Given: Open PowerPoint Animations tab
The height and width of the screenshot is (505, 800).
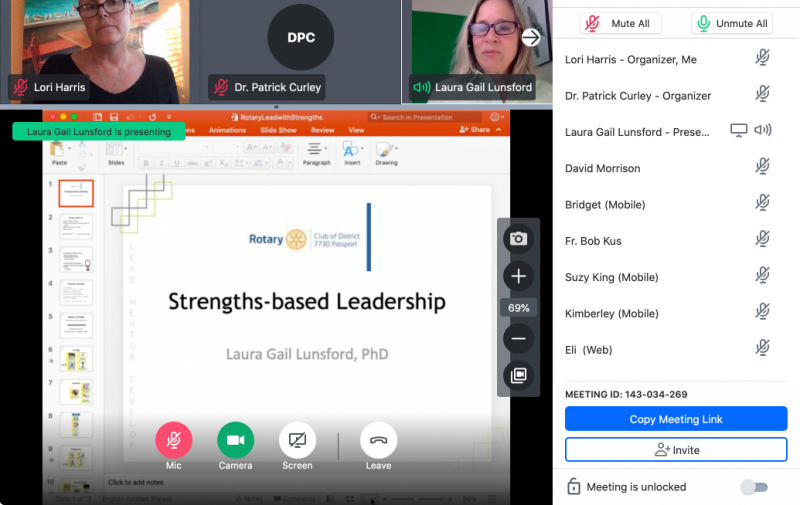Looking at the screenshot, I should click(228, 130).
